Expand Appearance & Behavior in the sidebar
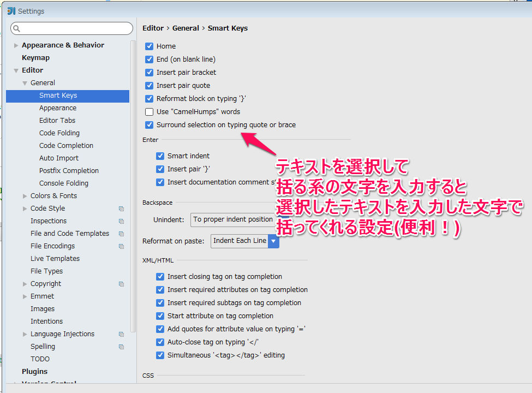This screenshot has width=532, height=393. pos(16,45)
